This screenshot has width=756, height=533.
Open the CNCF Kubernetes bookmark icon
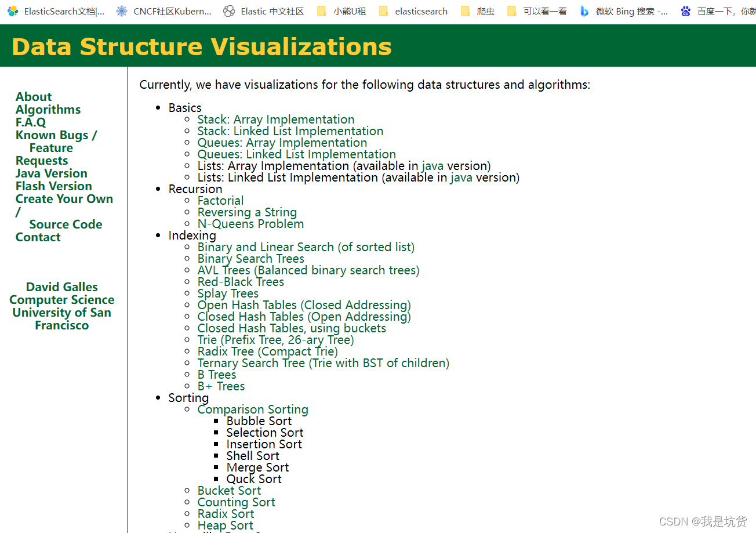coord(121,11)
